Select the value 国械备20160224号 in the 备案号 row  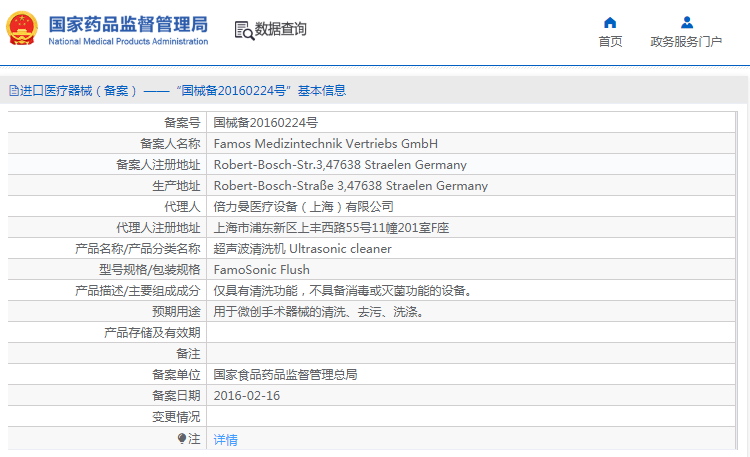[x=265, y=123]
